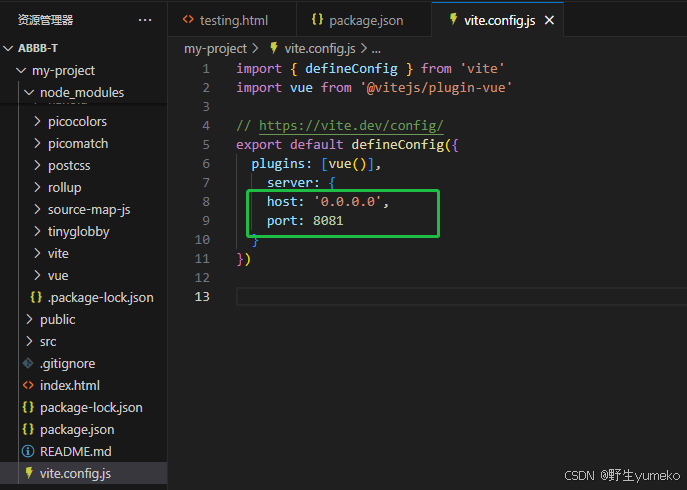Switch to the package.json tab

tap(364, 20)
